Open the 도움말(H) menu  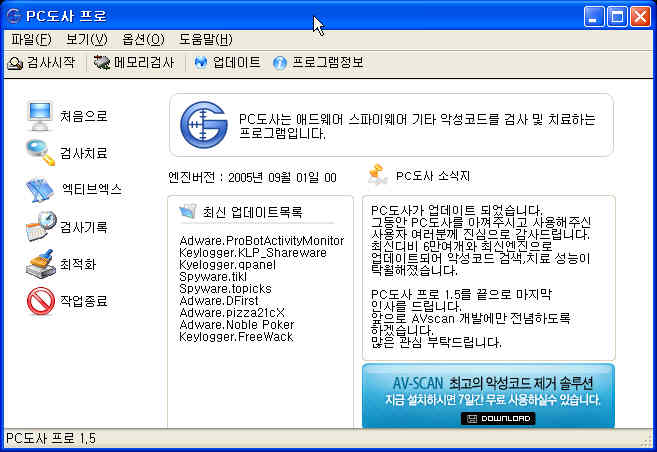click(205, 39)
